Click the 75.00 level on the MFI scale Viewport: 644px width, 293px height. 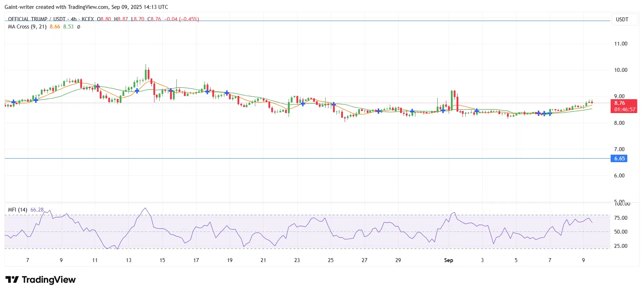point(621,218)
